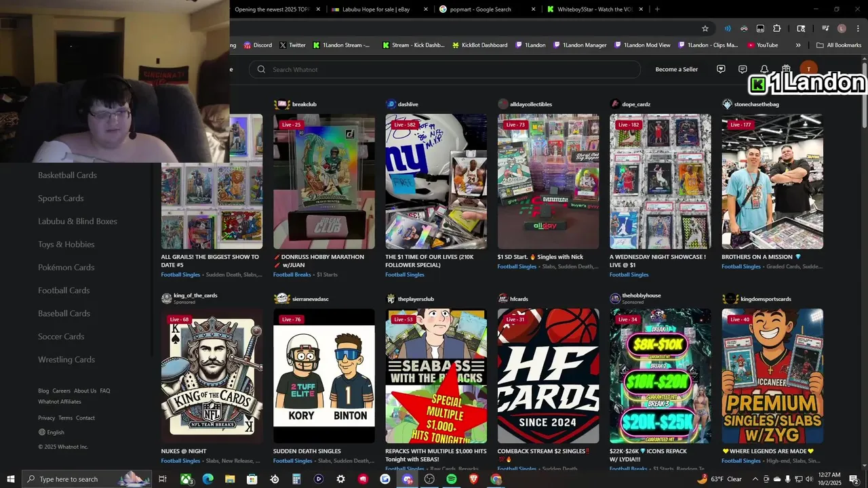Select Baseball Cards category

[64, 313]
